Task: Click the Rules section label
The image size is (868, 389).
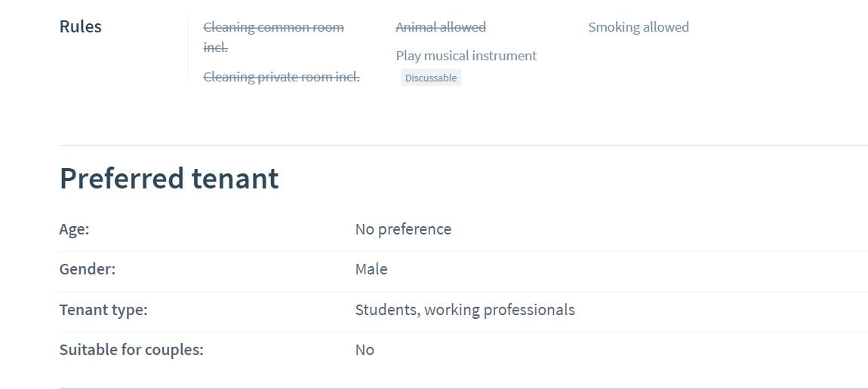Action: (80, 26)
